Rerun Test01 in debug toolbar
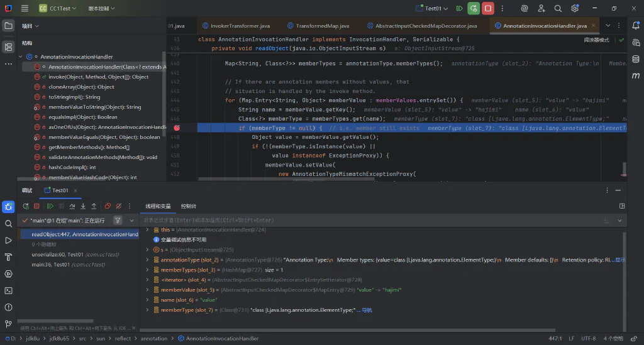 pos(26,206)
